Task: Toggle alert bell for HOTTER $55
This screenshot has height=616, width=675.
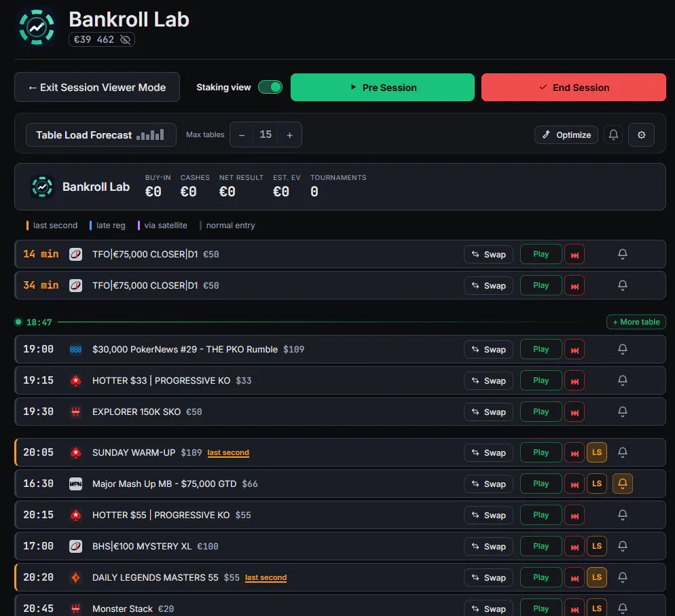Action: pos(623,515)
